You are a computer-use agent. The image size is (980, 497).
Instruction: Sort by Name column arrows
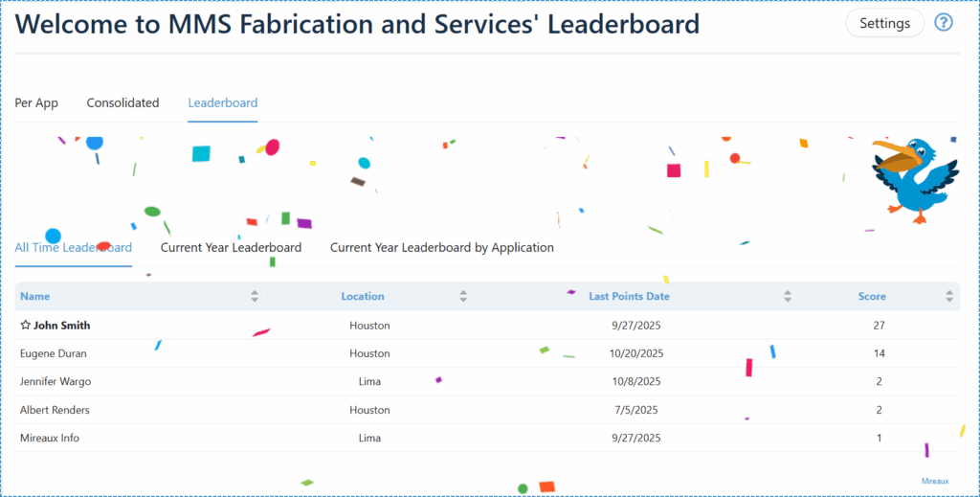point(255,297)
